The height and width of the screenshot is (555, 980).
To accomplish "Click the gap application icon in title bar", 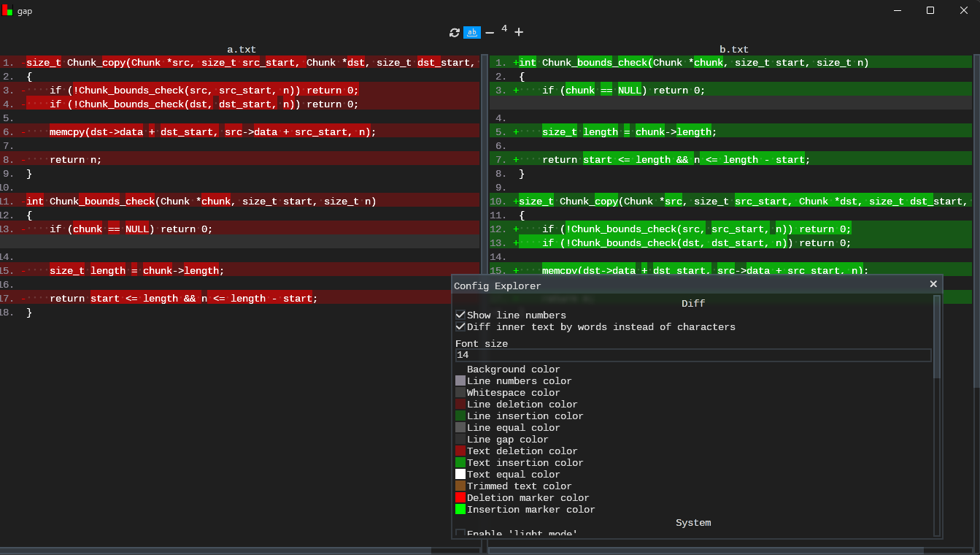I will (x=7, y=10).
